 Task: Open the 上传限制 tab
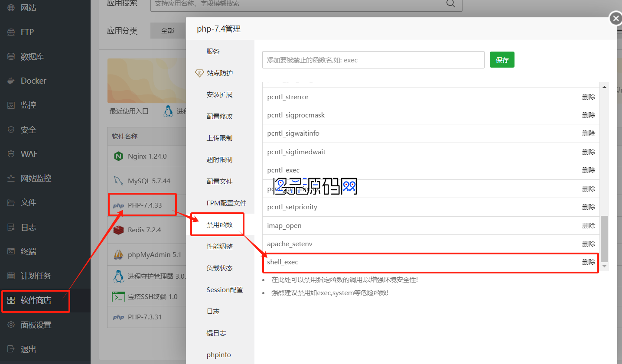tap(219, 138)
